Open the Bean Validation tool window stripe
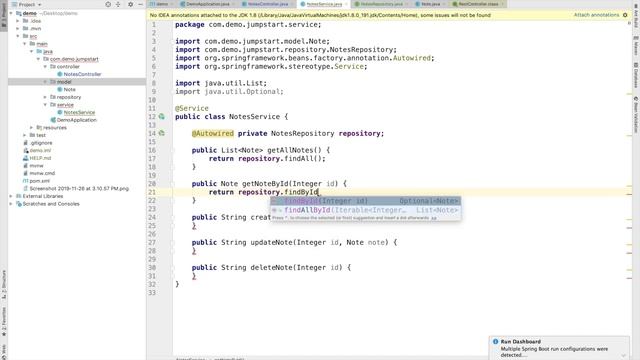640x360 pixels. (636, 115)
